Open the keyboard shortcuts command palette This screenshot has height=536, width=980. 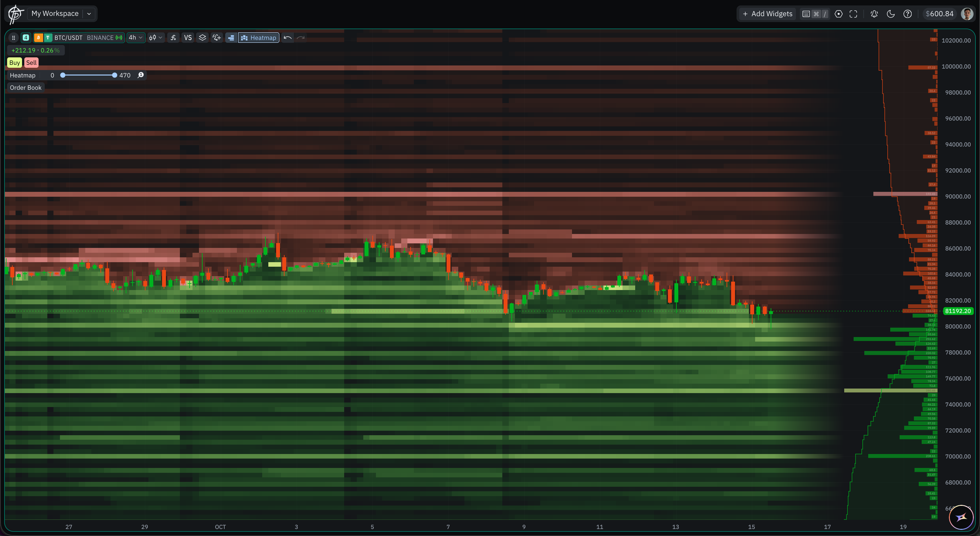pos(815,14)
